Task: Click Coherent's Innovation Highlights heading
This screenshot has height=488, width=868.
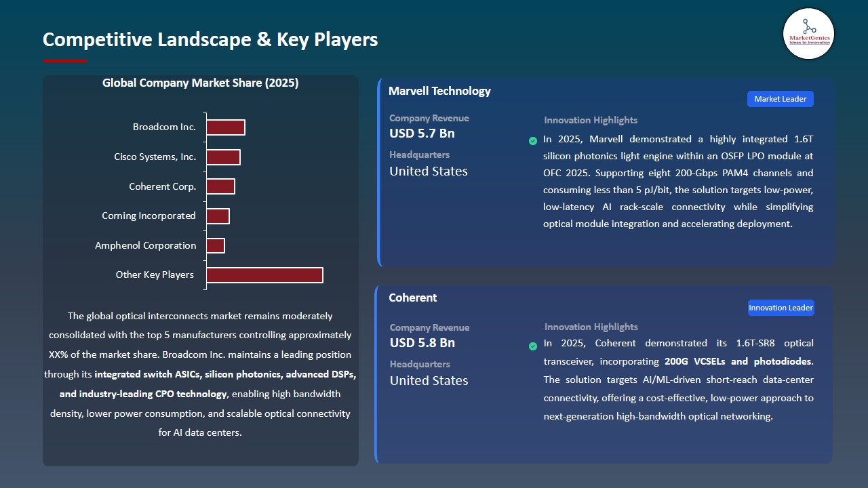Action: click(x=591, y=327)
